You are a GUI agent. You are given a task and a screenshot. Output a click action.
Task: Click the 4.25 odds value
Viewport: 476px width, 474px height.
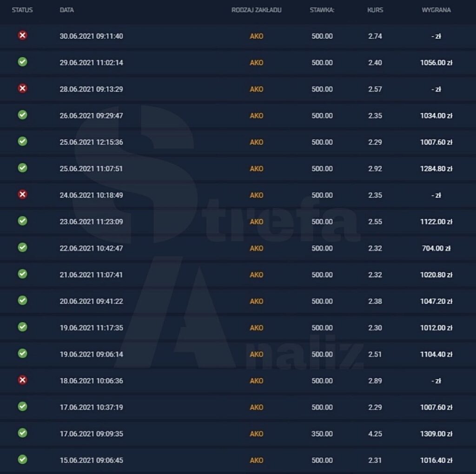point(375,434)
